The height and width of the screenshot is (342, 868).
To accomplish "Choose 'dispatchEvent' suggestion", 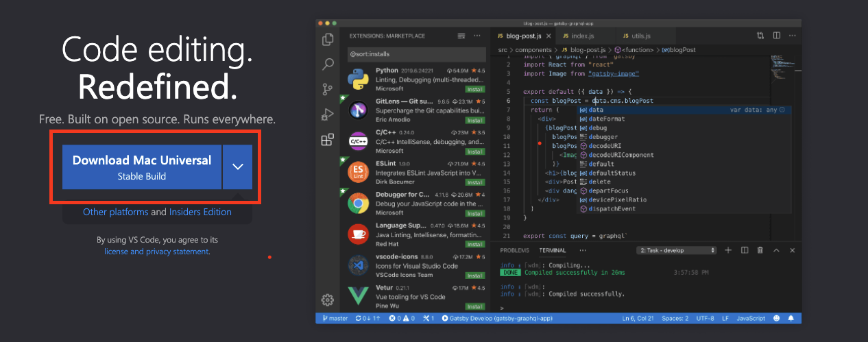I will [686, 208].
